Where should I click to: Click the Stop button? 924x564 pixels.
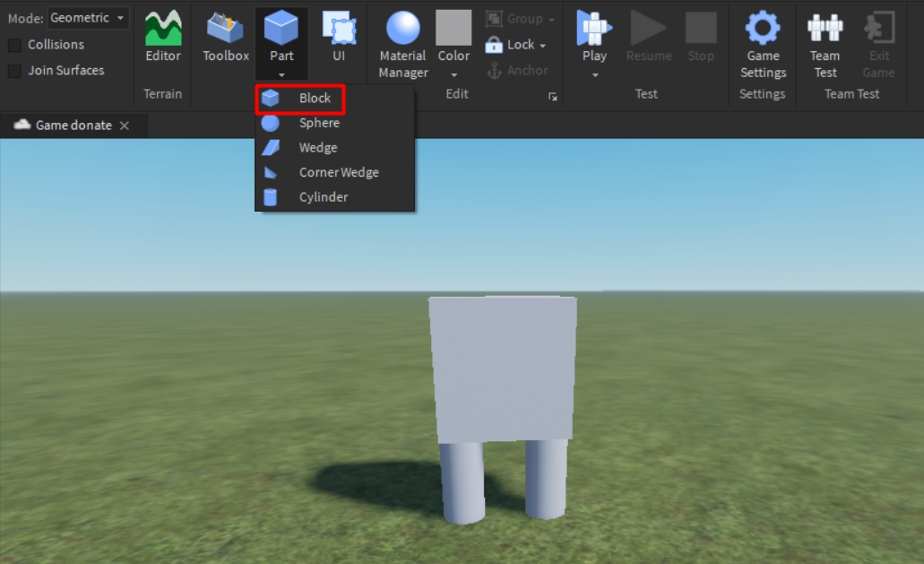pos(701,37)
